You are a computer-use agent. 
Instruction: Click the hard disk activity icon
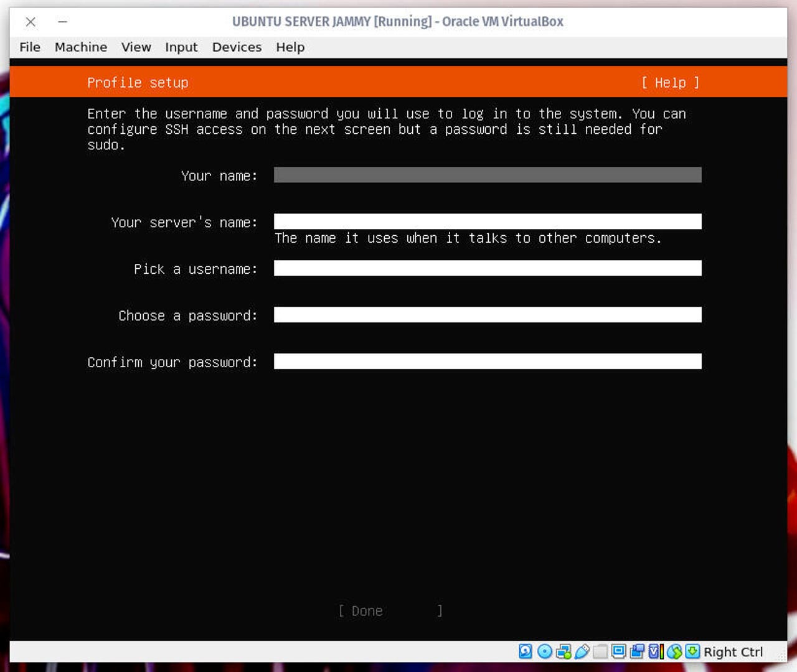click(526, 651)
